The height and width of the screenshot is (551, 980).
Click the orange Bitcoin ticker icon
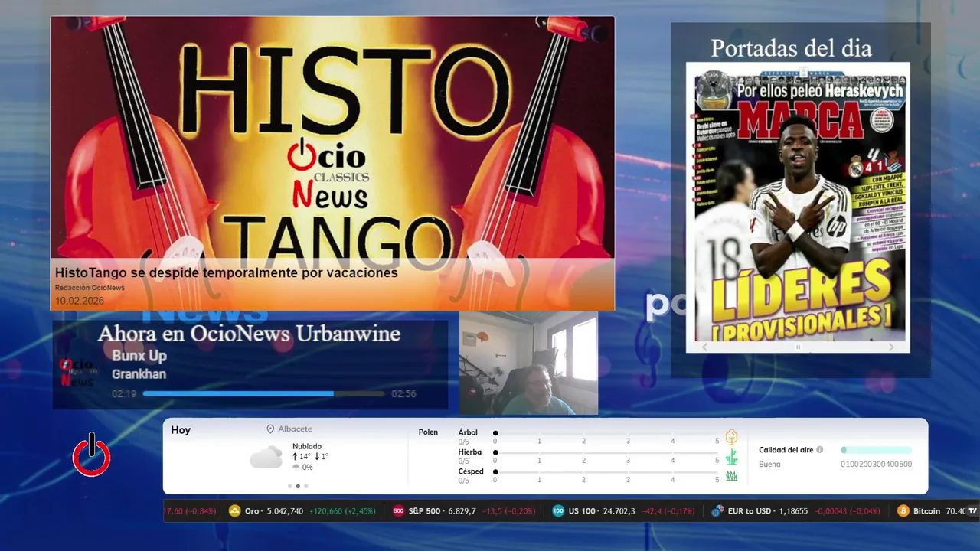click(x=903, y=510)
